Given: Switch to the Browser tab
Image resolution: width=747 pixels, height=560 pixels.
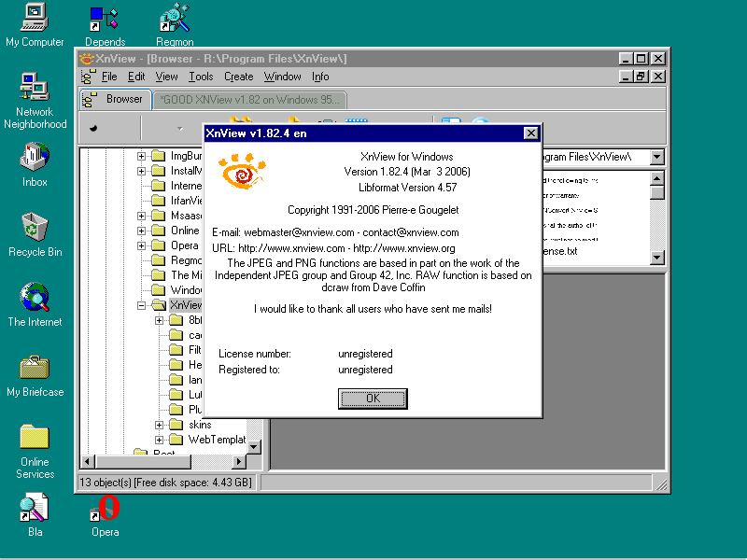Looking at the screenshot, I should [x=116, y=100].
